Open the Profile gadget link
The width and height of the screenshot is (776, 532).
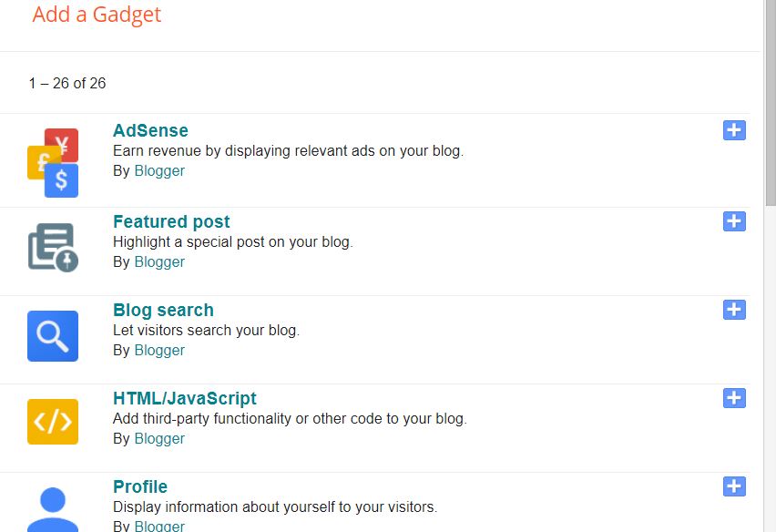point(139,486)
